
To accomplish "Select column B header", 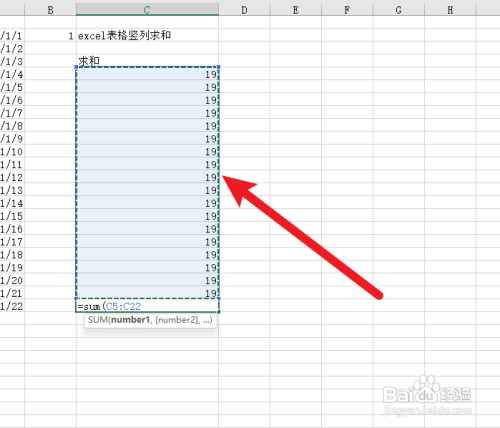I will [50, 10].
